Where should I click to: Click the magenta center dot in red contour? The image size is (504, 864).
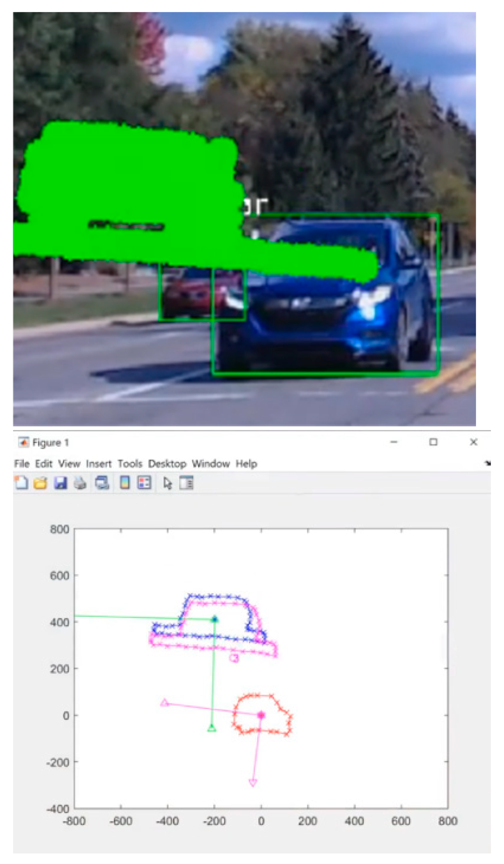tap(261, 715)
